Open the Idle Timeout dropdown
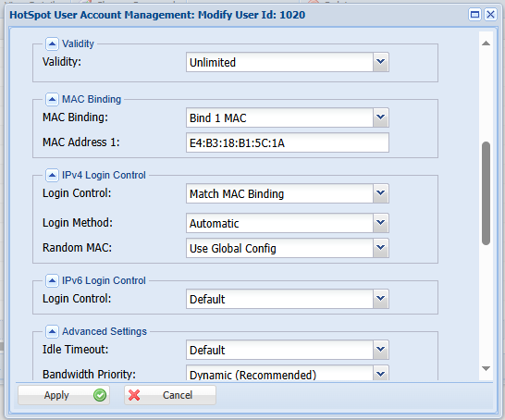The image size is (505, 420). coord(381,350)
